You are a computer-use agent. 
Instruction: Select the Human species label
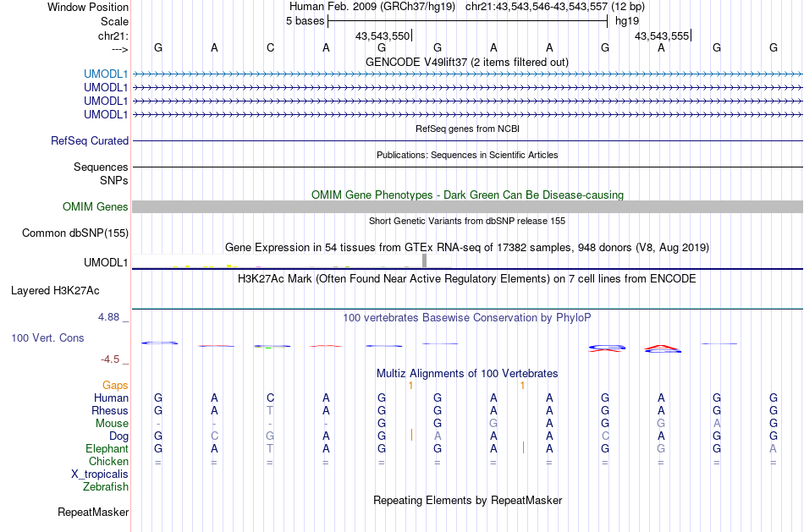pyautogui.click(x=111, y=398)
